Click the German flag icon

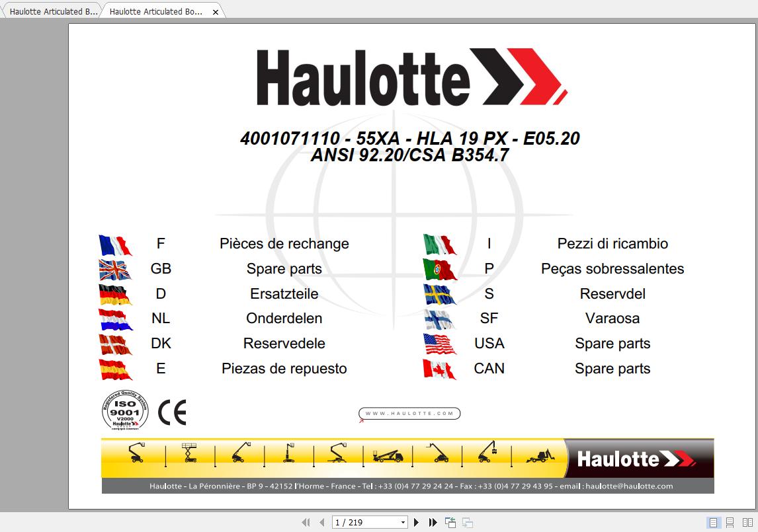click(115, 295)
